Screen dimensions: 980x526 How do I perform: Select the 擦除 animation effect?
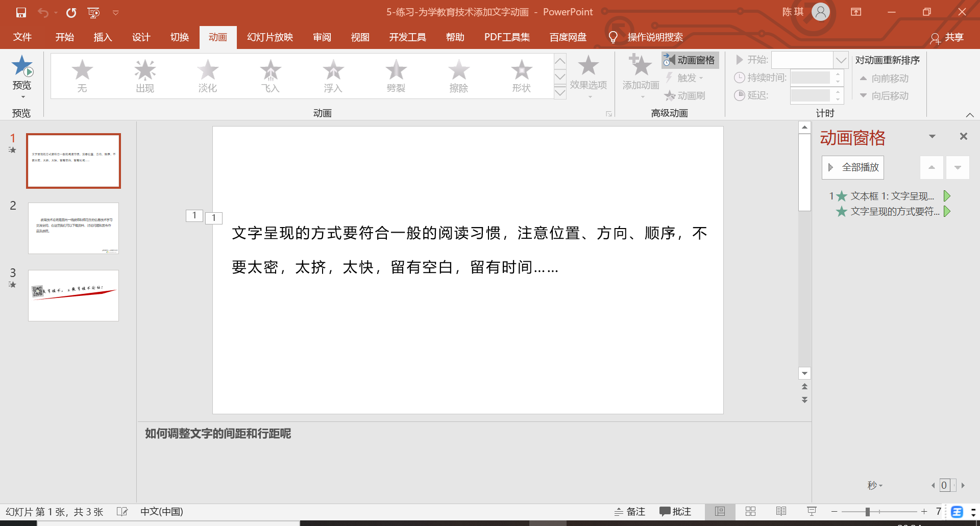[x=459, y=76]
